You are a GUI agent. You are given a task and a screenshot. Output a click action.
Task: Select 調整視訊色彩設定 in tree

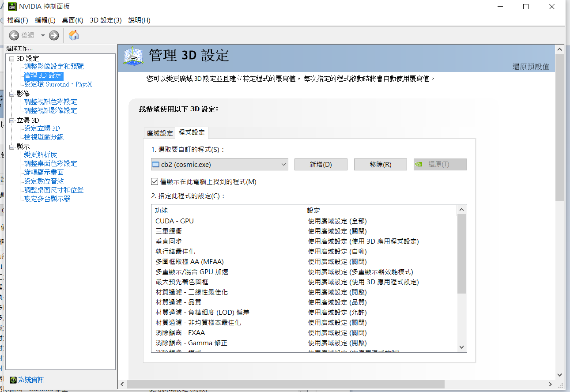(x=50, y=102)
